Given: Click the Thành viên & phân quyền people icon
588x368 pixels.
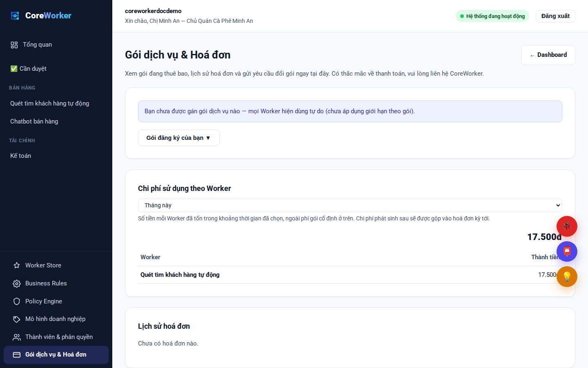Looking at the screenshot, I should pyautogui.click(x=17, y=337).
